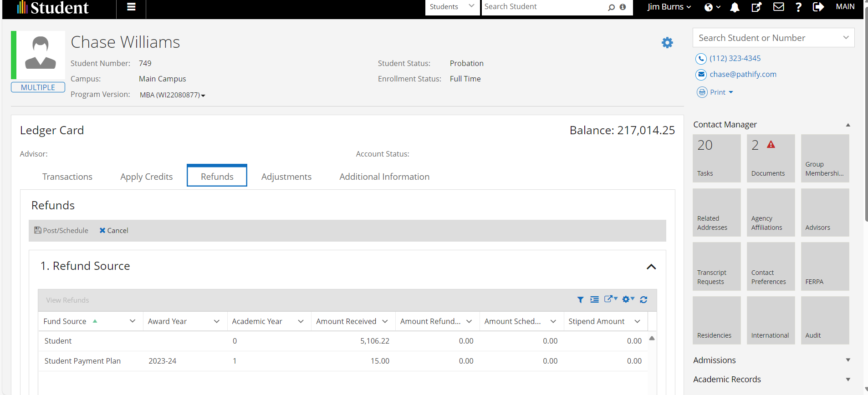Click chase@pathify.com email link

pyautogui.click(x=743, y=75)
